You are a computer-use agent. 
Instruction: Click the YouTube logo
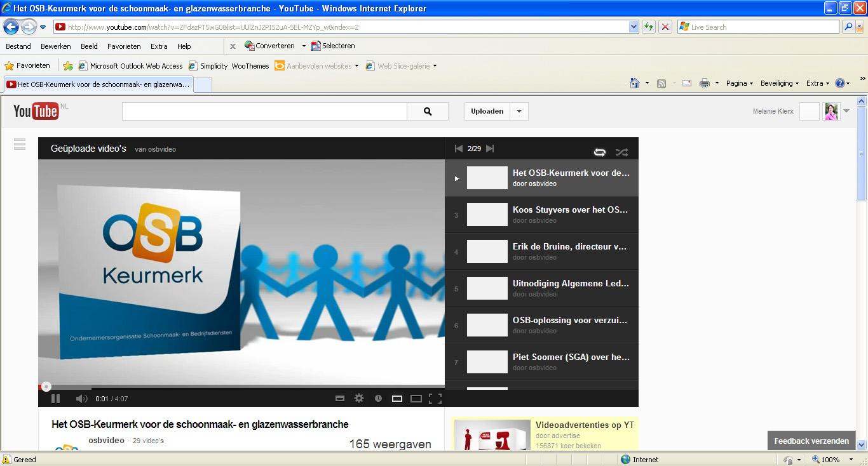36,111
